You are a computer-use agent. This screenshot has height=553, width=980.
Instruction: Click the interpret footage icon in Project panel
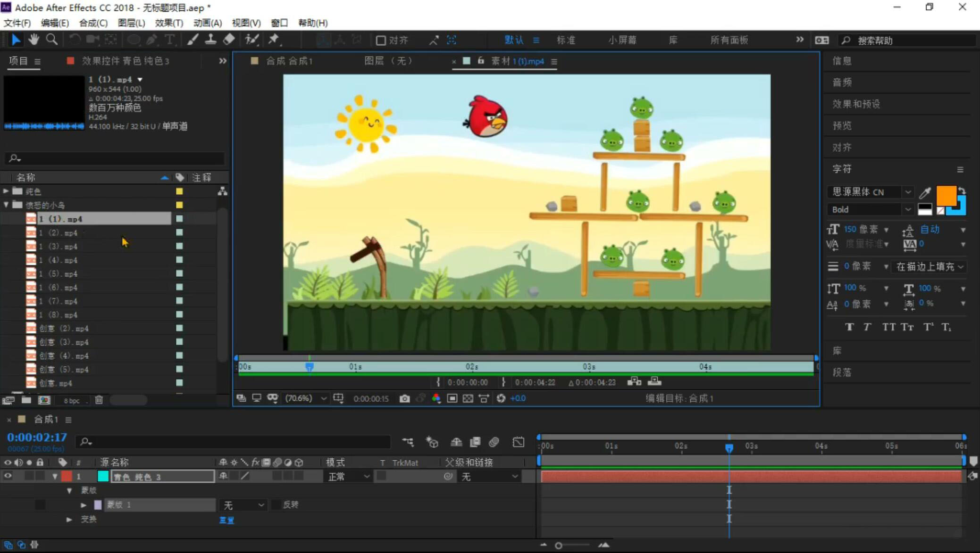click(x=8, y=400)
